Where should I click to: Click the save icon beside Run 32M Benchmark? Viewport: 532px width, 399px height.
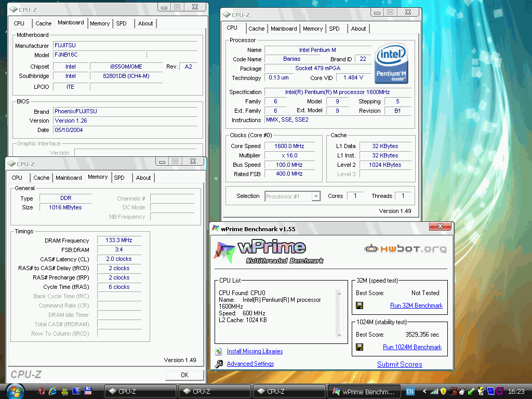coord(360,305)
